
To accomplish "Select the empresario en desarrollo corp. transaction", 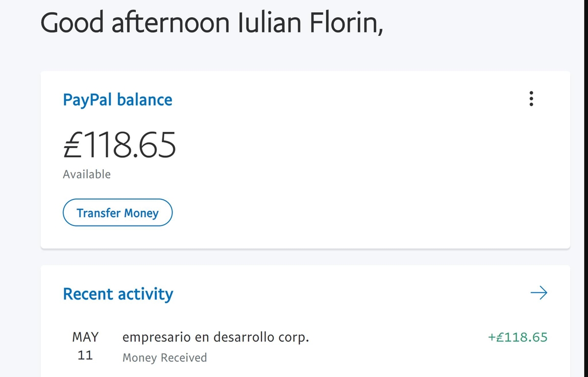I will (x=216, y=338).
